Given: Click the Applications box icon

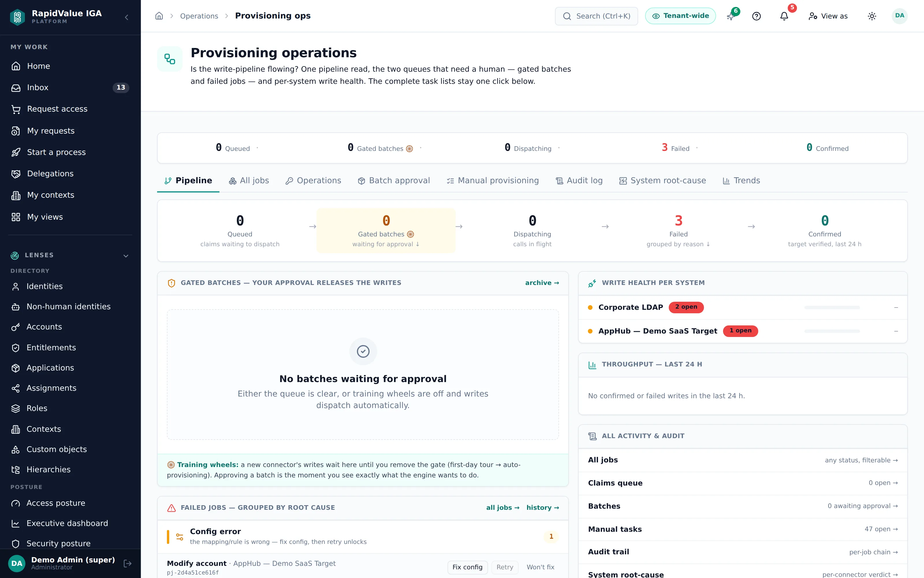Looking at the screenshot, I should [x=15, y=368].
